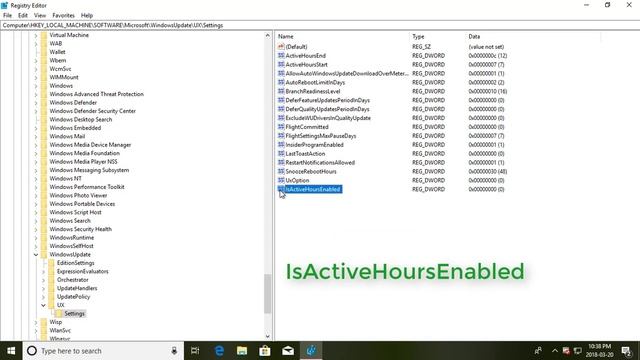Click the InsiderProgramEnabled value icon
The height and width of the screenshot is (360, 640).
click(x=281, y=144)
